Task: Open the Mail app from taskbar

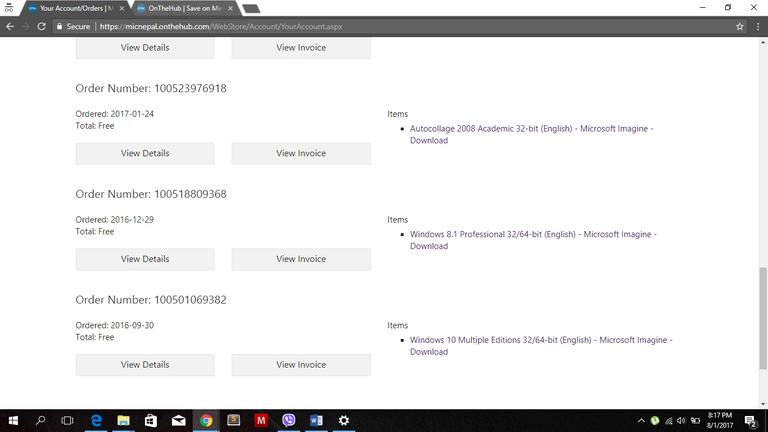Action: point(178,421)
